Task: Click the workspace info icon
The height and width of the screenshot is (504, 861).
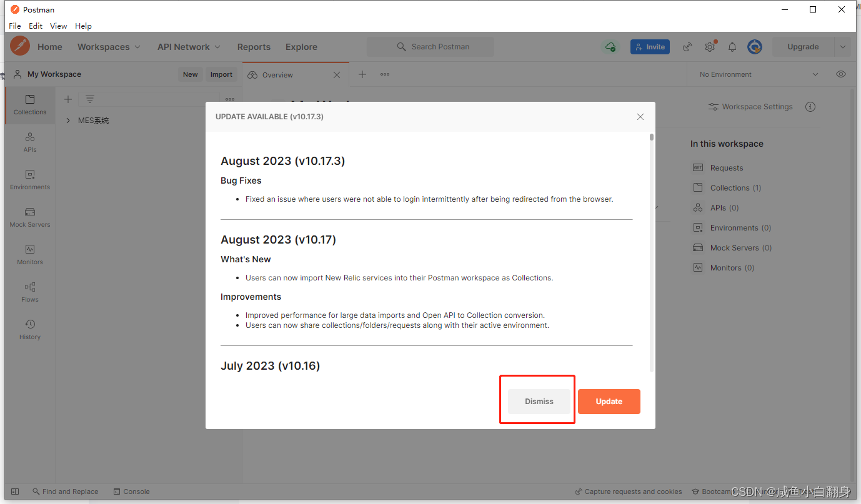Action: click(810, 107)
